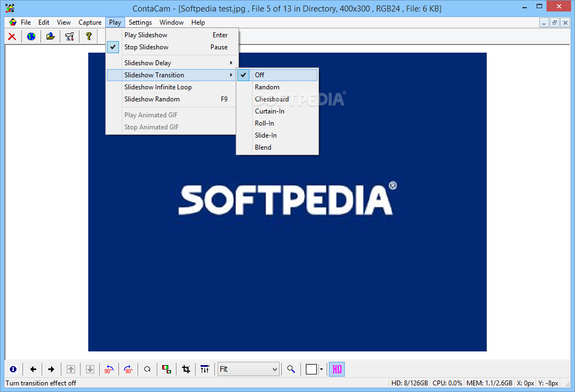Open the background color dropdown arrow
Image resolution: width=575 pixels, height=392 pixels.
point(321,370)
